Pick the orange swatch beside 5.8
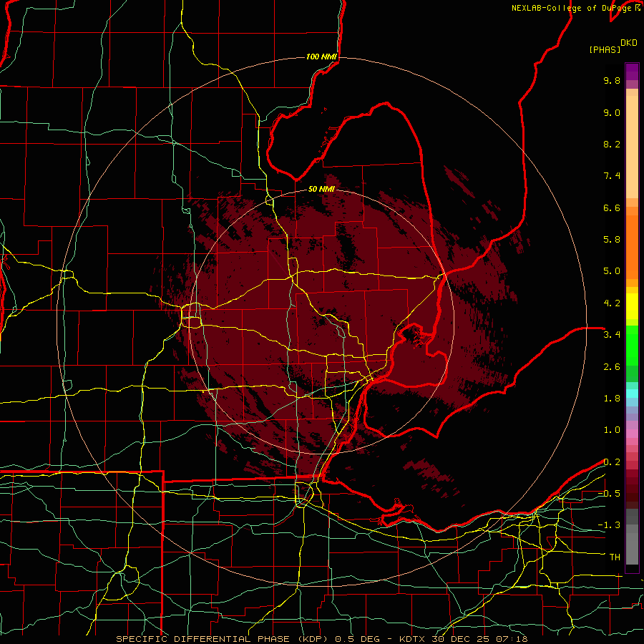 [632, 246]
